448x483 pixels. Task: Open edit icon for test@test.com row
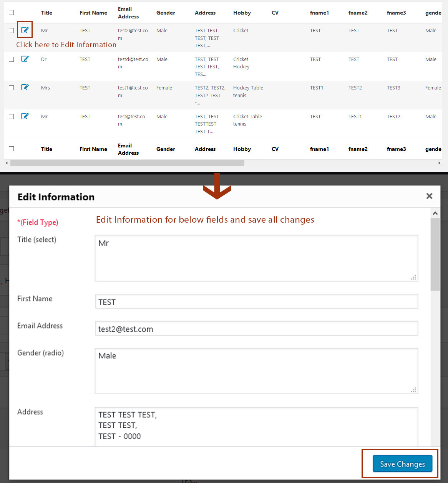[25, 116]
